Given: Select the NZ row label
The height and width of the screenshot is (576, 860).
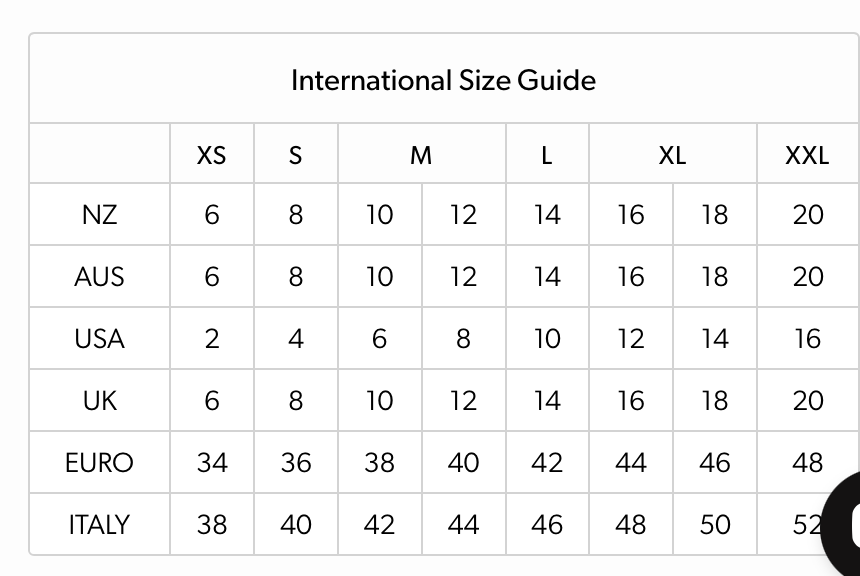Looking at the screenshot, I should coord(99,215).
